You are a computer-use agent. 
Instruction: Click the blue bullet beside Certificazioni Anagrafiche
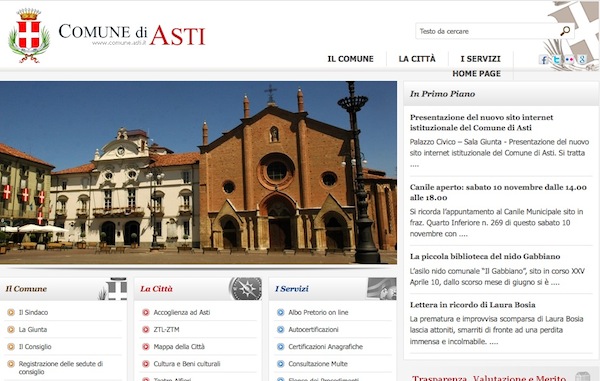pyautogui.click(x=280, y=347)
